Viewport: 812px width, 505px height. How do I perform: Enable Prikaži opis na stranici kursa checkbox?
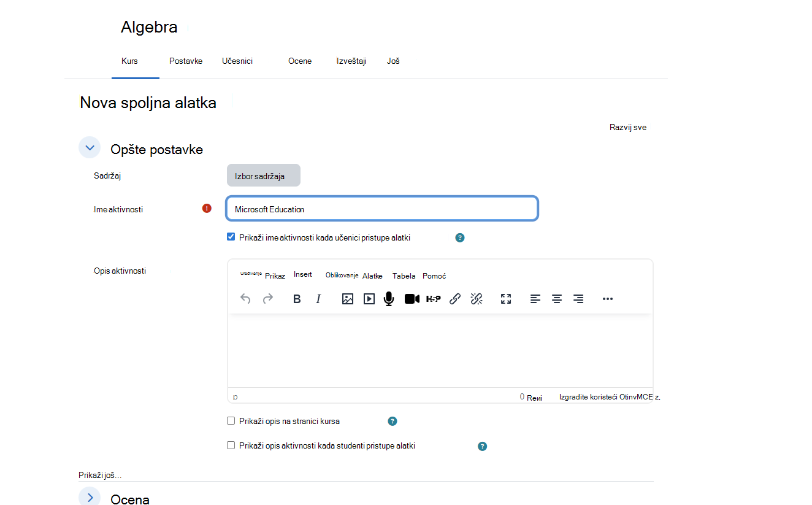point(231,421)
